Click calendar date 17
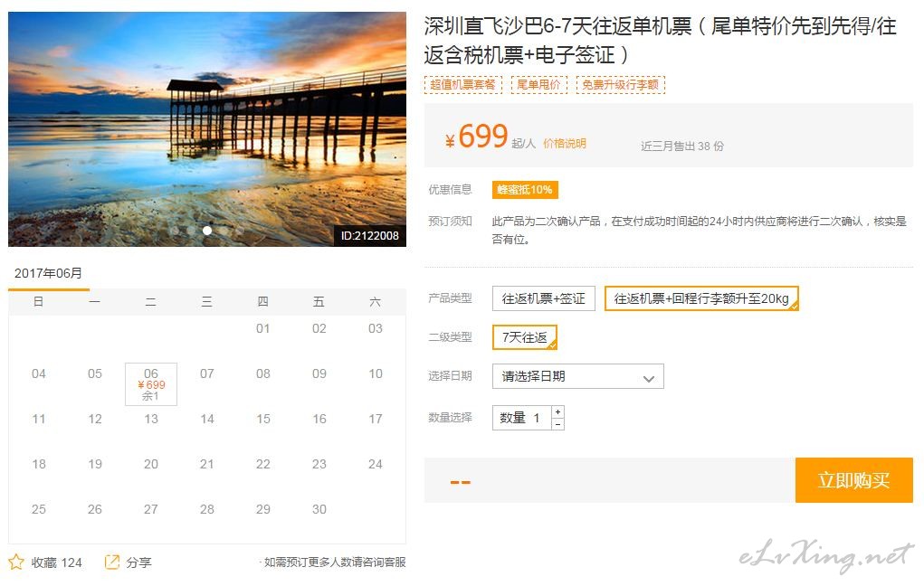The height and width of the screenshot is (586, 924). point(376,419)
